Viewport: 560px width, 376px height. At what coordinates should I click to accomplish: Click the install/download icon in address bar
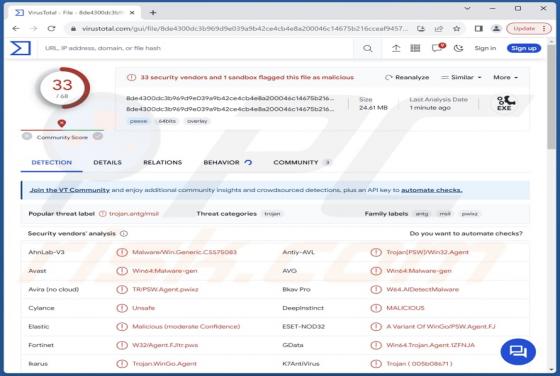click(x=421, y=29)
